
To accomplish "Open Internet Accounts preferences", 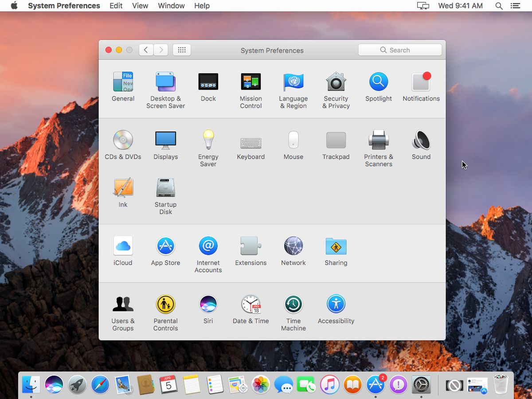I will [208, 254].
